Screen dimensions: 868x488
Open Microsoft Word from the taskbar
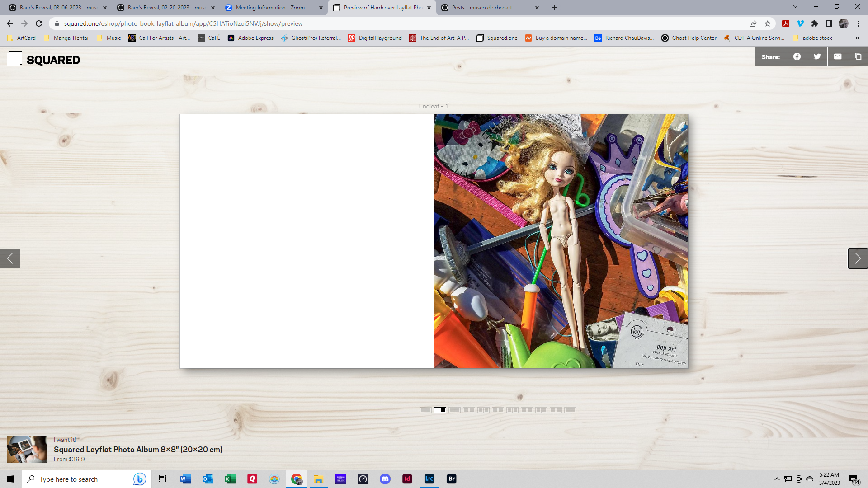point(186,479)
